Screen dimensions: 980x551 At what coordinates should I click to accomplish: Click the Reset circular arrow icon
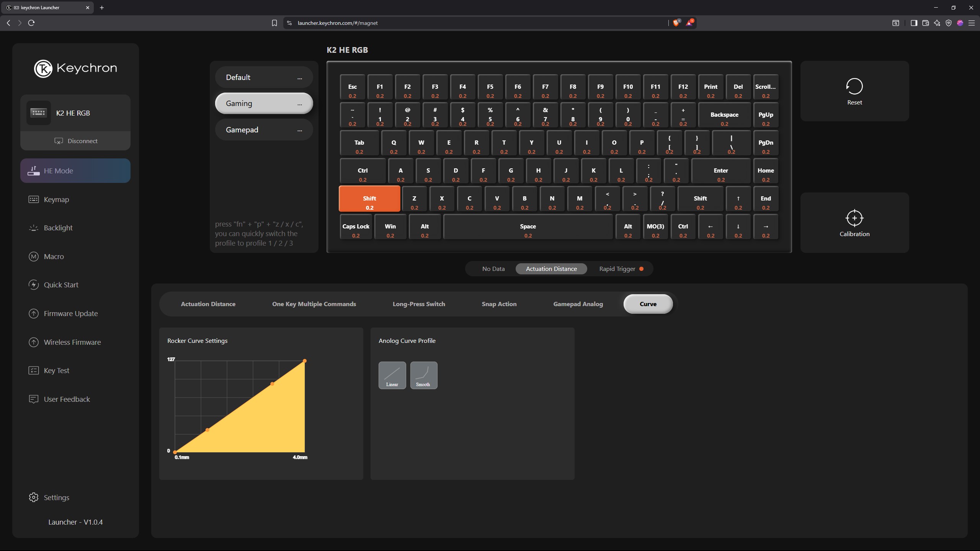point(854,86)
